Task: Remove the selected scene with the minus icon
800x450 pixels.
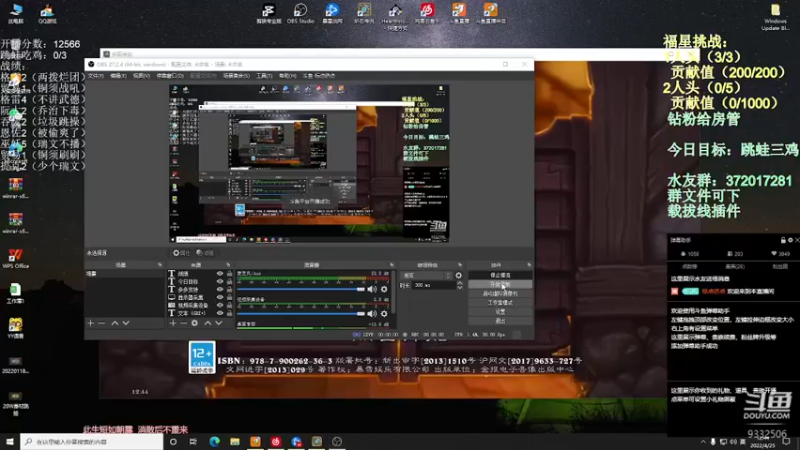Action: (x=102, y=323)
